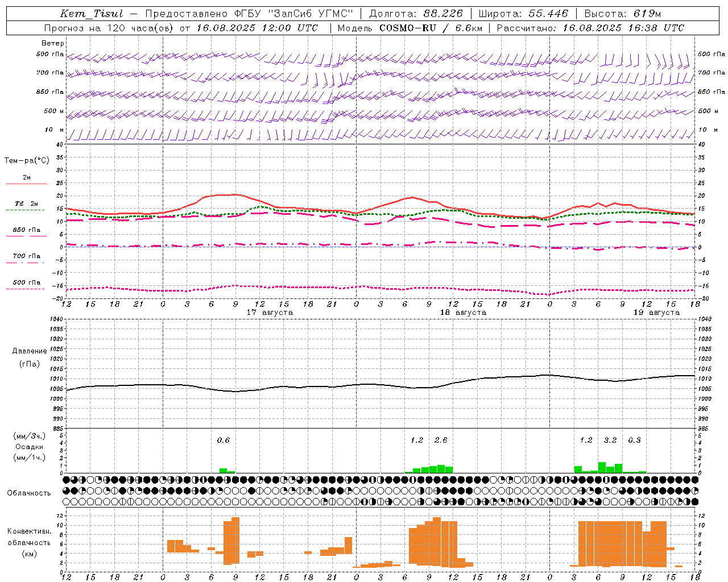Click the (мм/1ч.) units label
Image resolution: width=728 pixels, height=582 pixels.
tap(30, 458)
